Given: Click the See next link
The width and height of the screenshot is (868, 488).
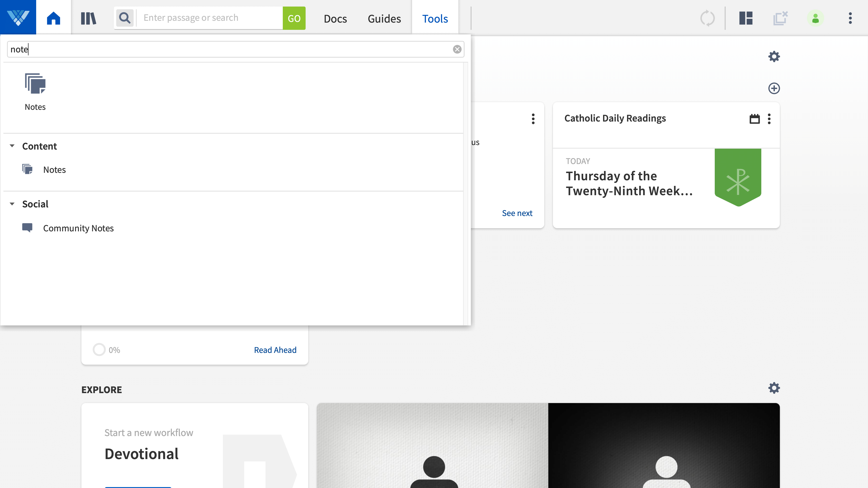Looking at the screenshot, I should tap(517, 213).
